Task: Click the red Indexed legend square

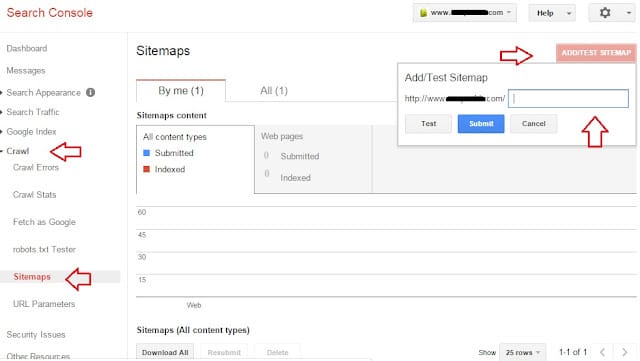Action: [147, 169]
